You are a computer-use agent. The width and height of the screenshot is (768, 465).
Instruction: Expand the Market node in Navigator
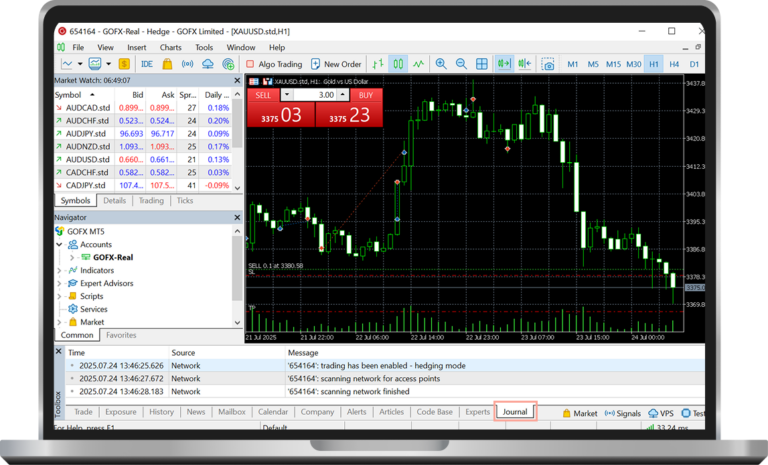[59, 322]
